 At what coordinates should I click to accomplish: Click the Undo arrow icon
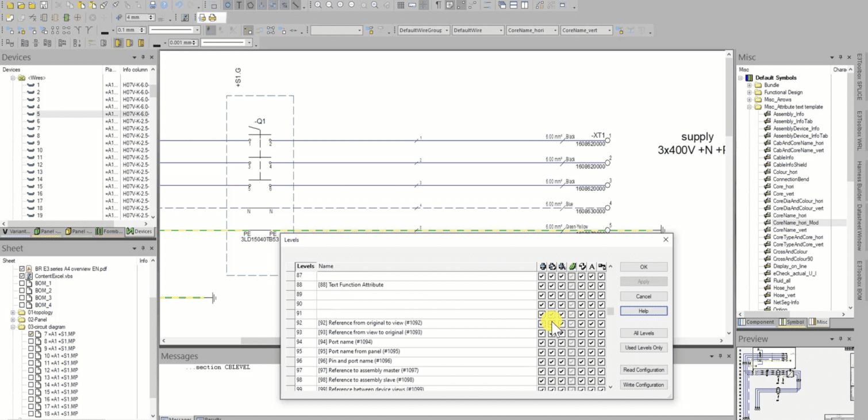(179, 5)
